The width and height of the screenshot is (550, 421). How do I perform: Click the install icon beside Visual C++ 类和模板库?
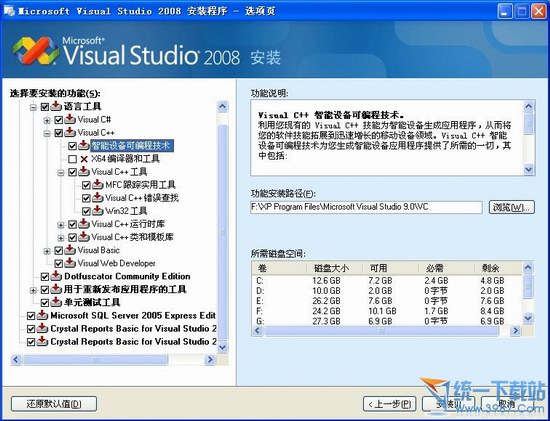83,237
